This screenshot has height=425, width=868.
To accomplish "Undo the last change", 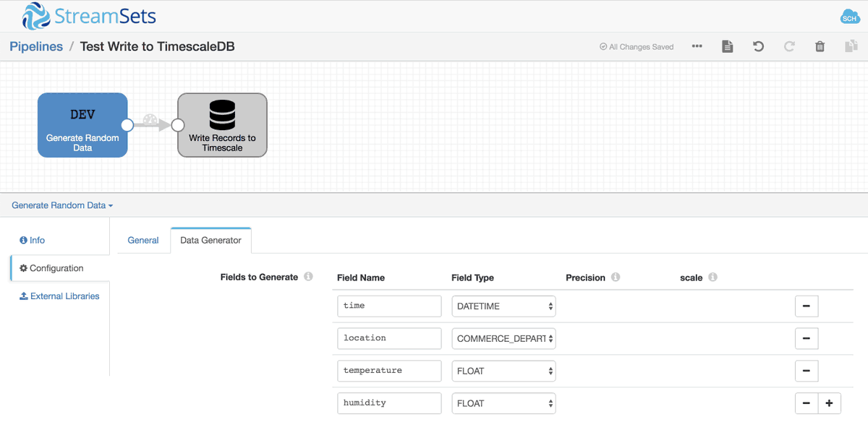I will pos(758,46).
